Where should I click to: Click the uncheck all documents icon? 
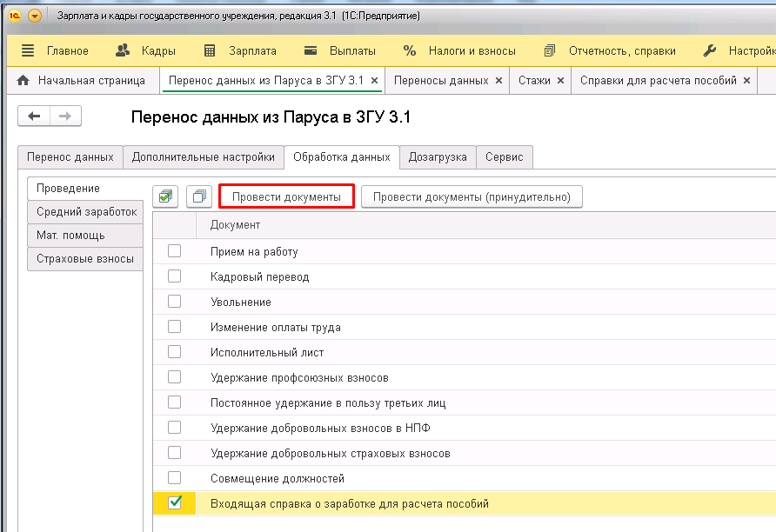tap(199, 197)
